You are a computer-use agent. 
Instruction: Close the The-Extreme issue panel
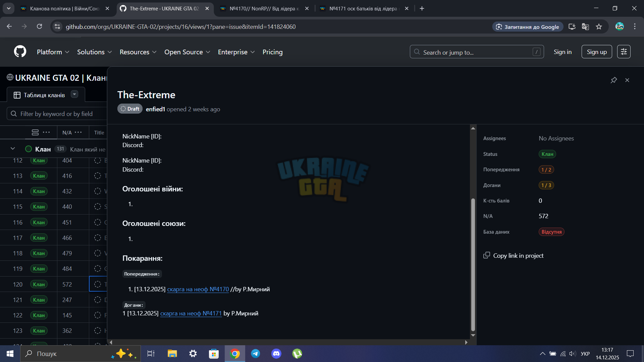click(x=627, y=80)
